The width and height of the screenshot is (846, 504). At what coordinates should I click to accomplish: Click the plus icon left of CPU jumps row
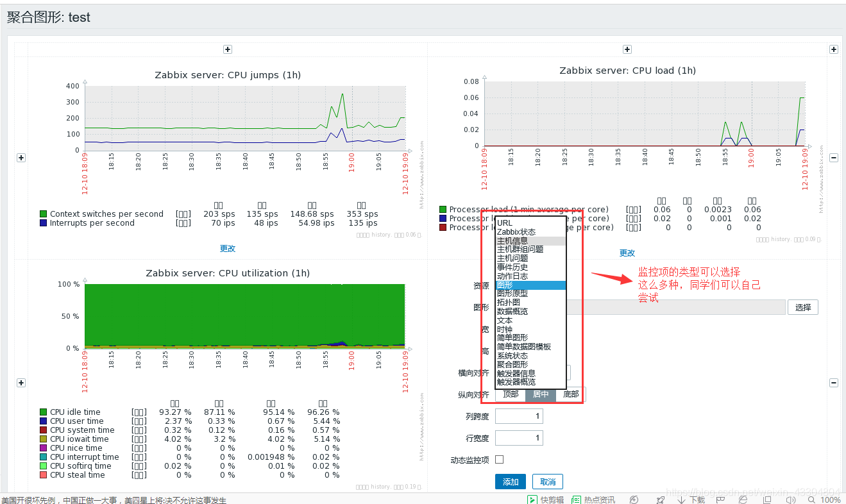point(21,158)
